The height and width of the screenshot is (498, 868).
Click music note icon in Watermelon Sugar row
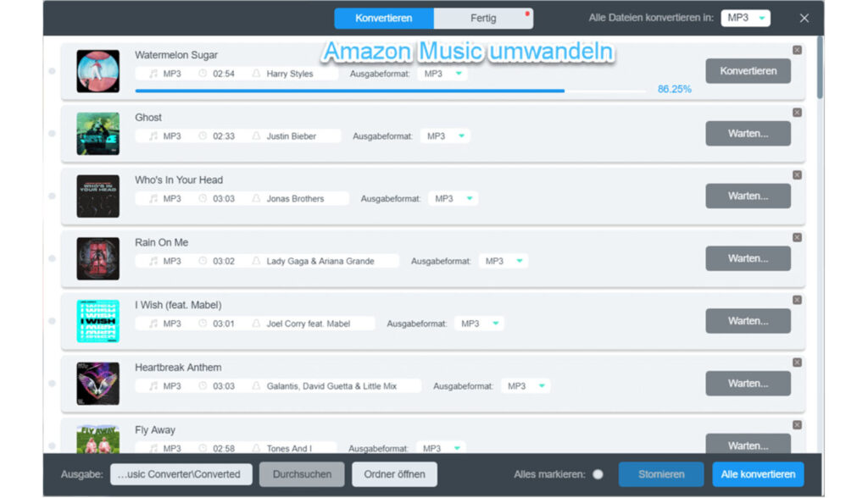coord(153,74)
